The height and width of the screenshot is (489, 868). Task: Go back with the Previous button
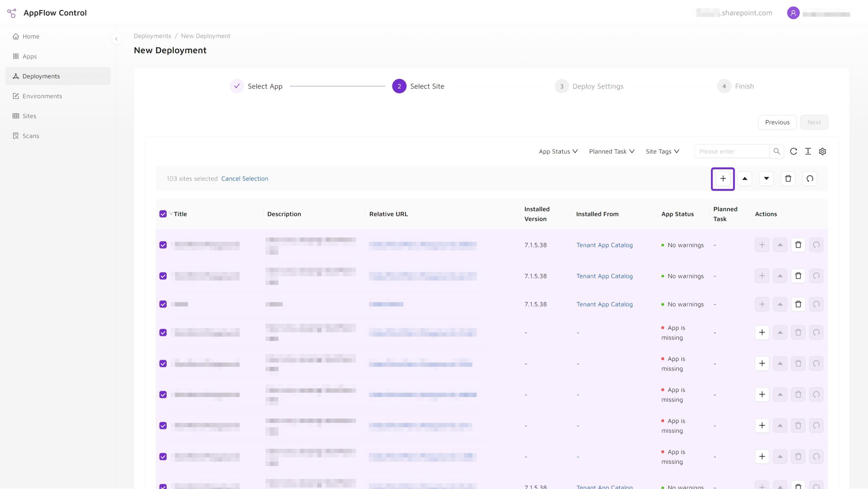point(777,122)
